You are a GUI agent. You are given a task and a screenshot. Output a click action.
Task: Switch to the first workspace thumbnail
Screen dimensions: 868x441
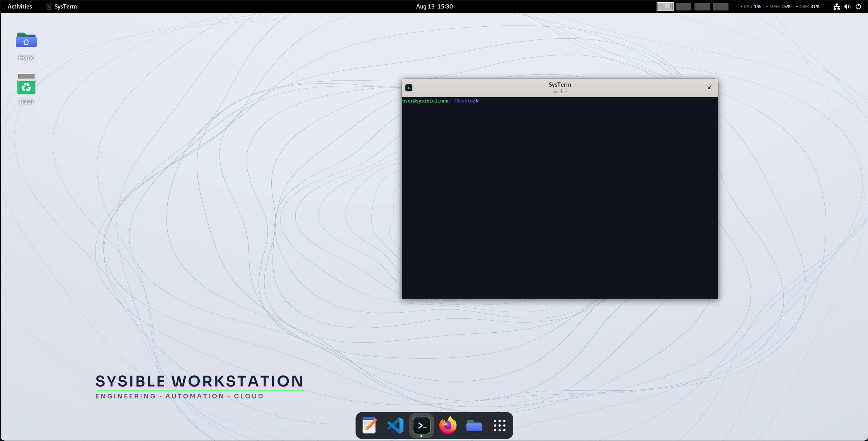(x=665, y=7)
